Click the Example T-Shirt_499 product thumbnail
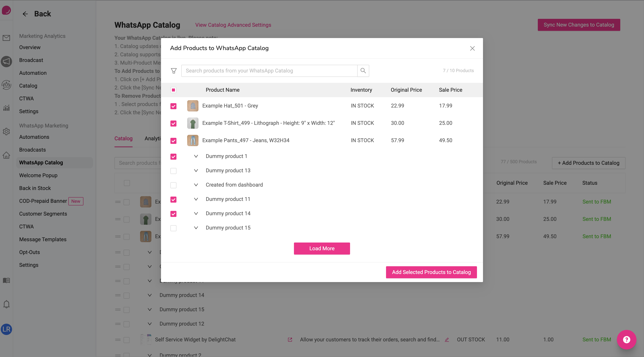 pyautogui.click(x=193, y=123)
